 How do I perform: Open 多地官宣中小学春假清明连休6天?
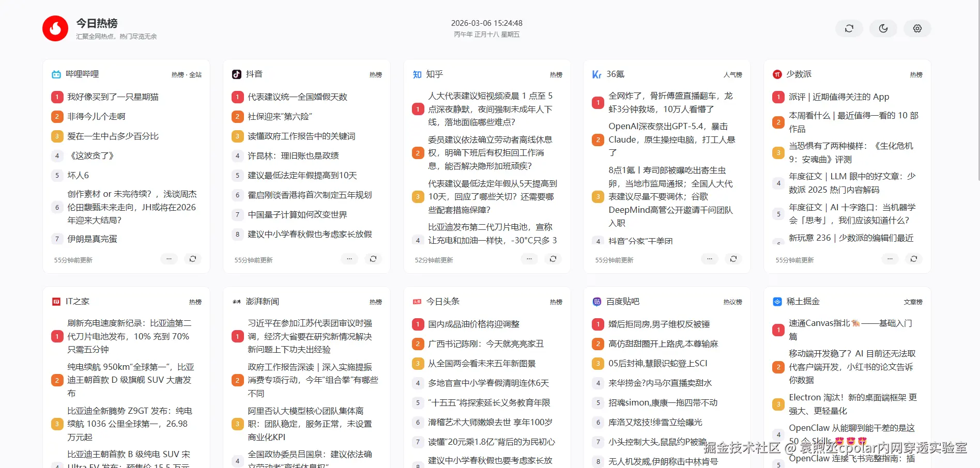click(x=488, y=383)
